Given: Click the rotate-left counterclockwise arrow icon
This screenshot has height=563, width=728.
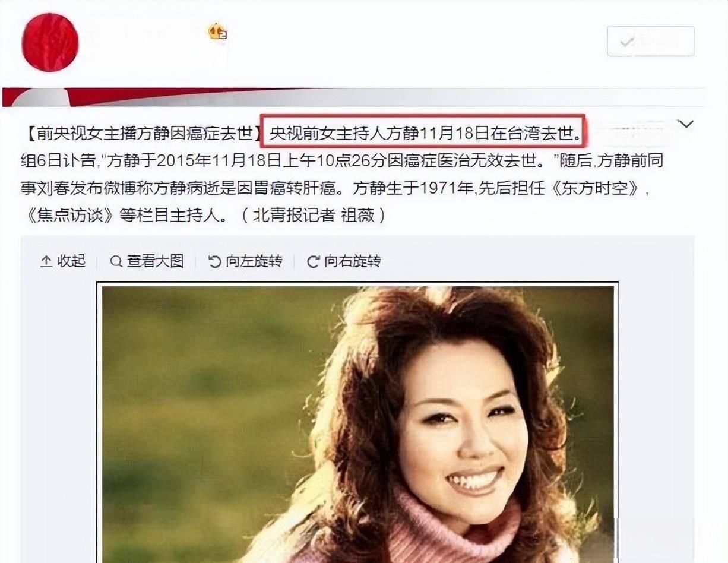Looking at the screenshot, I should [x=215, y=261].
